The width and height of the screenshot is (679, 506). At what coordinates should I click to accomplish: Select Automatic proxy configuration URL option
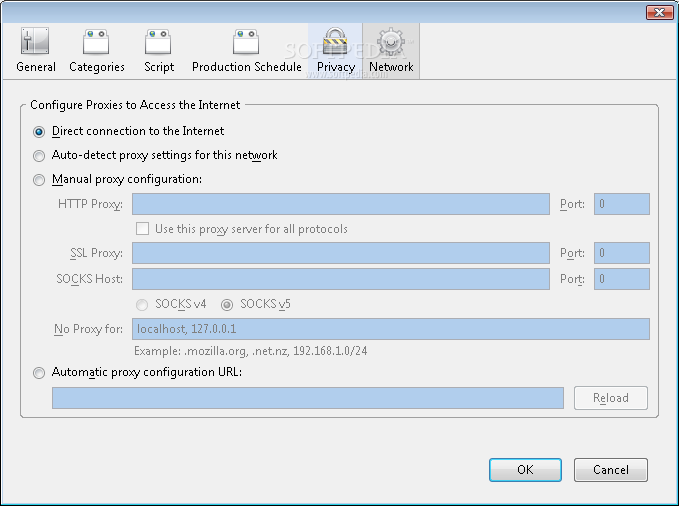click(x=39, y=373)
